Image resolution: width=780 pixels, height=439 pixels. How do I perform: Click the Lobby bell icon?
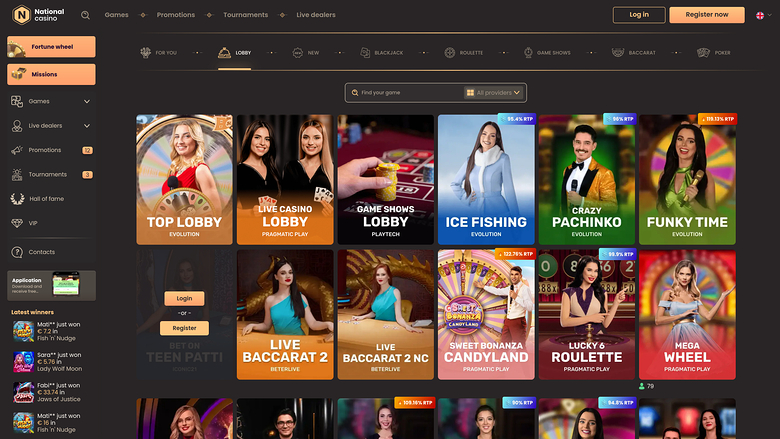point(224,53)
